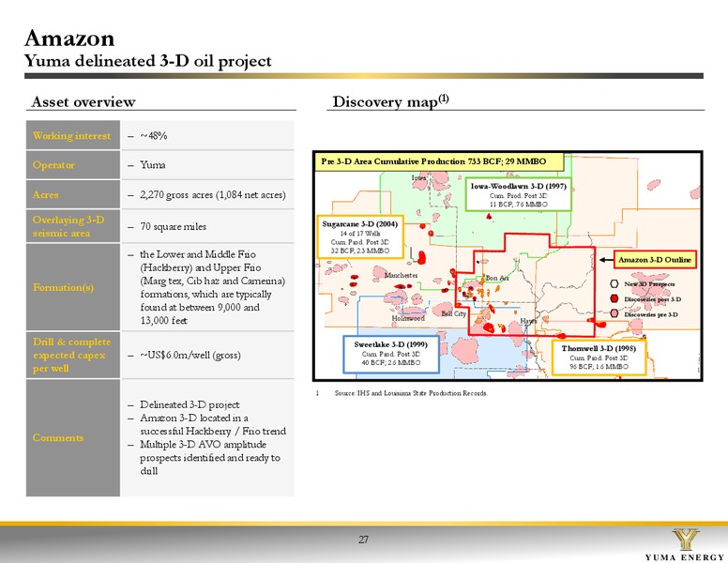The height and width of the screenshot is (563, 728).
Task: Click '2,270 gross acres (1,084 net acres)' value
Action: [x=213, y=194]
